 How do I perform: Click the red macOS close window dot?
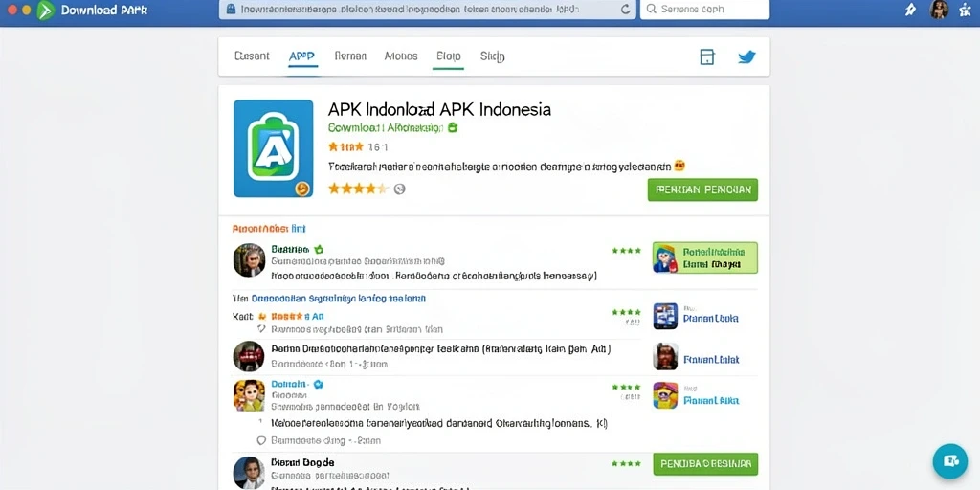(11, 10)
